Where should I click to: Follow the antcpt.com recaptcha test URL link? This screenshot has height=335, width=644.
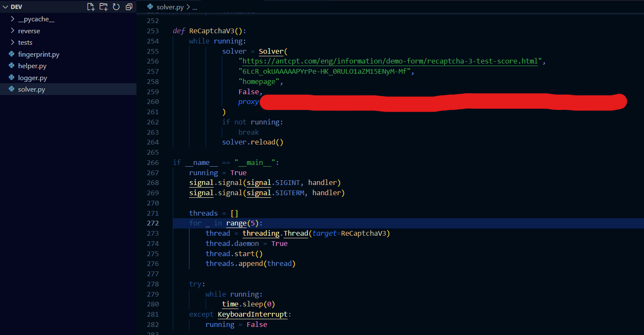click(x=390, y=61)
